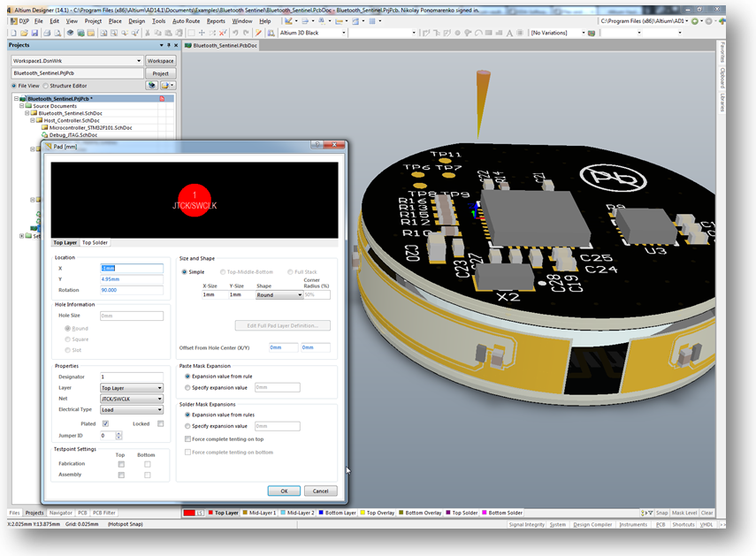
Task: Open the Auto Route menu
Action: point(186,21)
